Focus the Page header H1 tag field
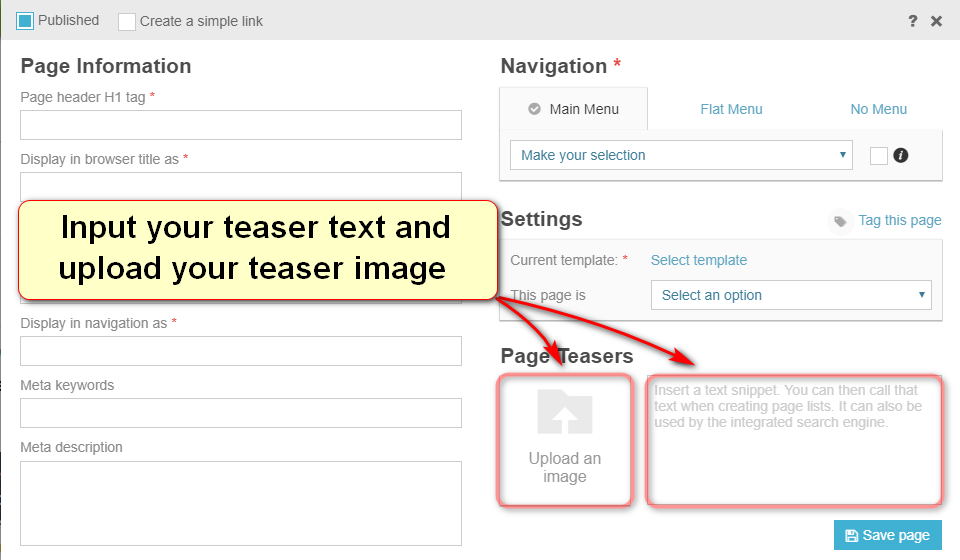 [x=241, y=125]
